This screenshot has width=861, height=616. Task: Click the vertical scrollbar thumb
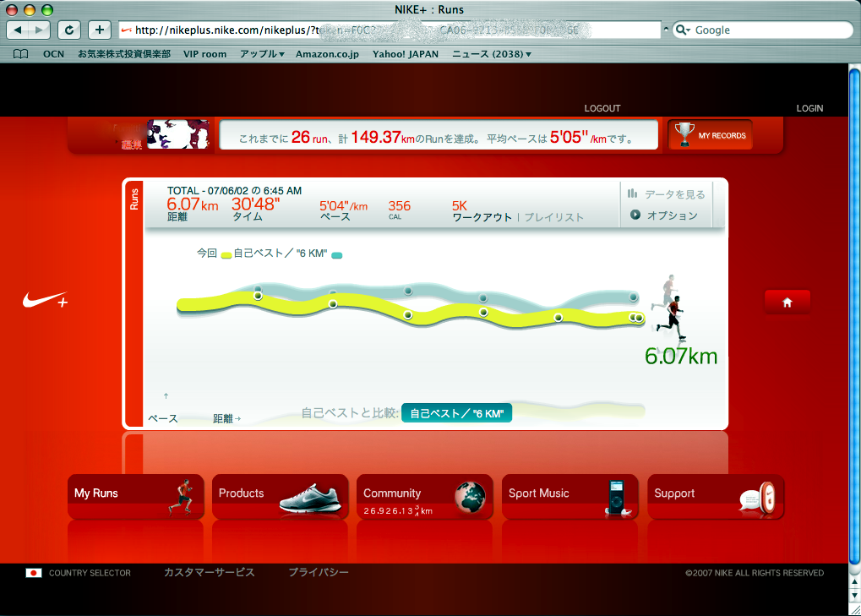[854, 317]
